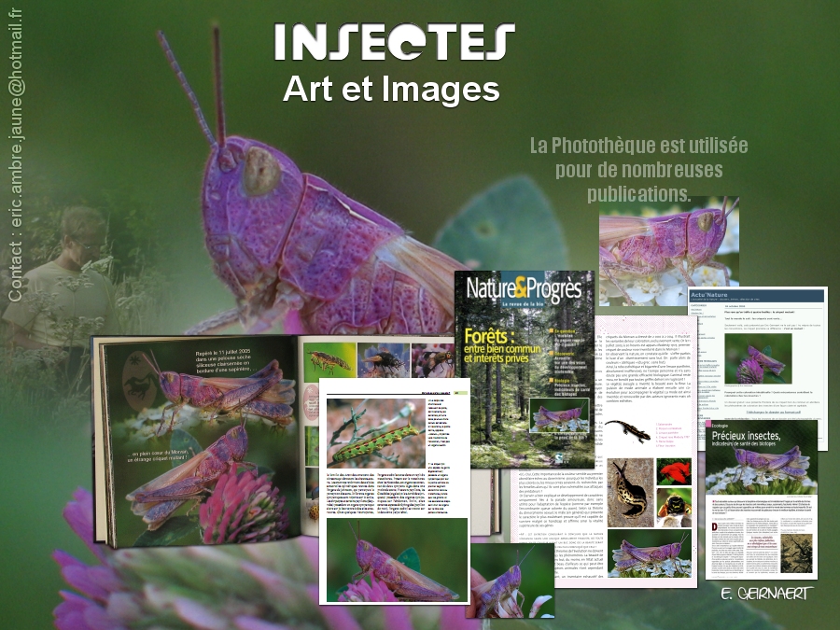The width and height of the screenshot is (840, 630).
Task: Click the "Repéré le 11 juillet 2005" caption
Action: click(223, 361)
